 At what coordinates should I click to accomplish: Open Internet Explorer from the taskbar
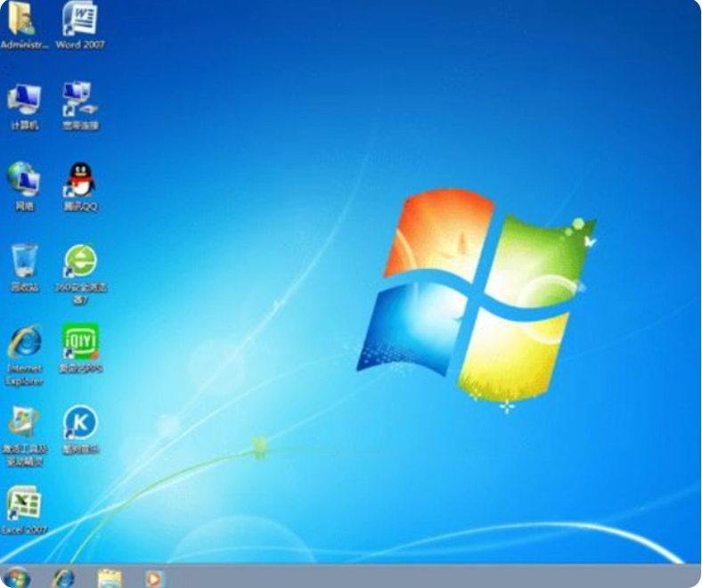tap(63, 578)
